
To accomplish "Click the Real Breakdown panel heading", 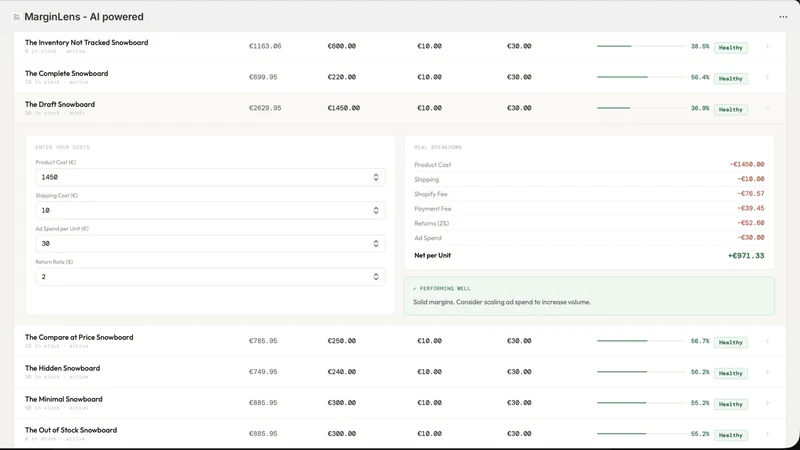I will click(438, 147).
